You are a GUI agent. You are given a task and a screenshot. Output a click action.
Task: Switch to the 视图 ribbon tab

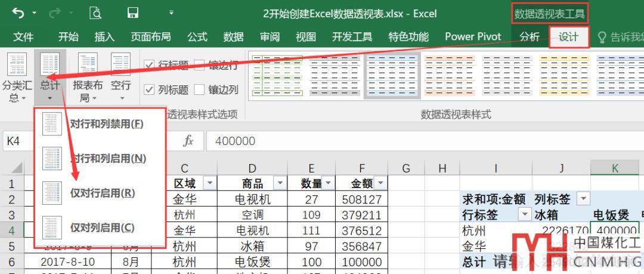coord(305,37)
